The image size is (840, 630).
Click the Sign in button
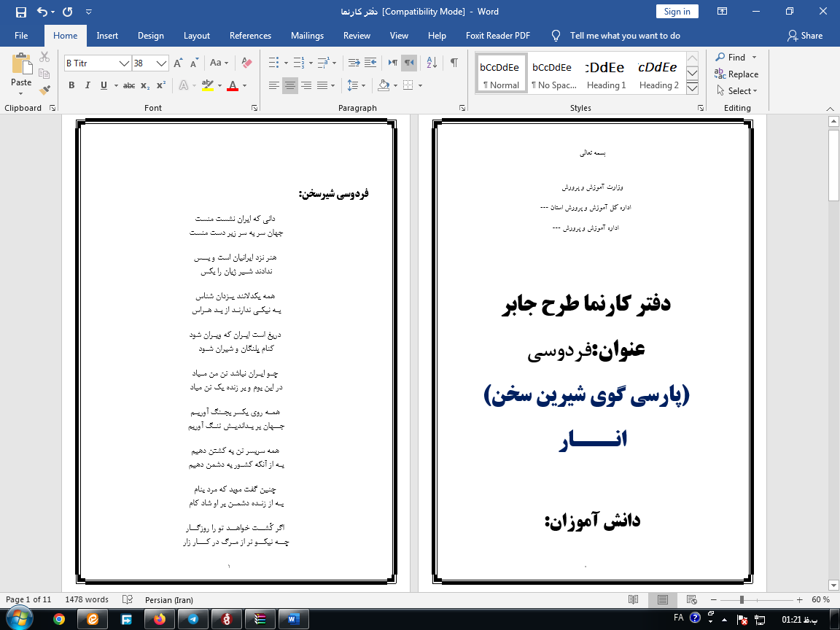[x=676, y=11]
